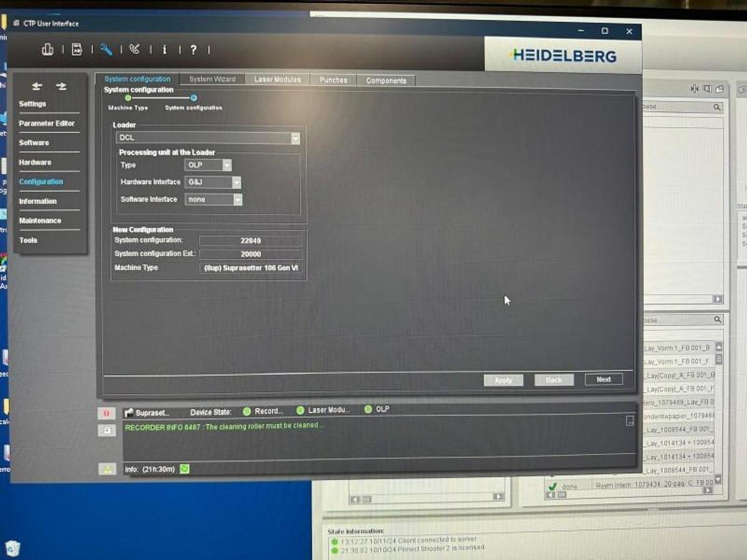Open the Loader dropdown showing DCL
747x560 pixels.
(296, 138)
